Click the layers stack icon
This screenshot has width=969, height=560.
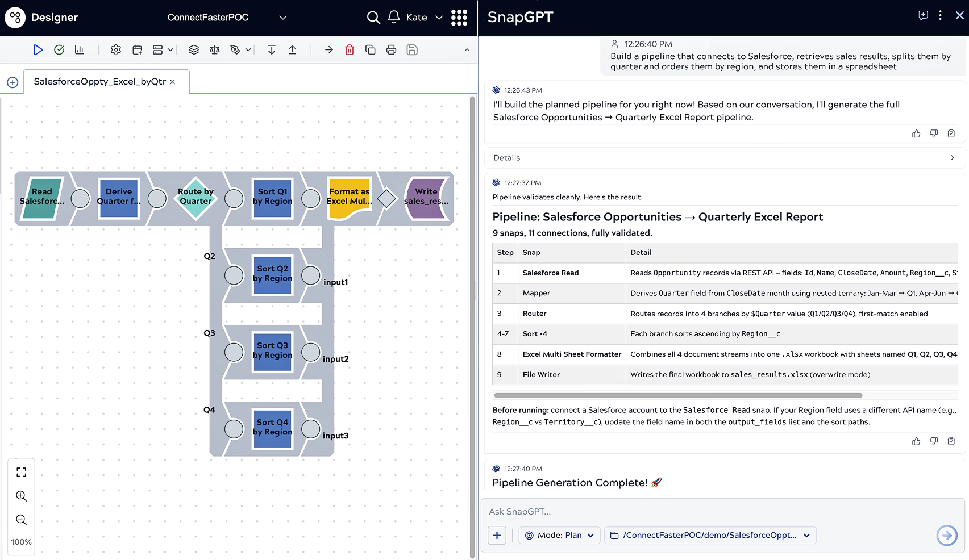point(194,50)
